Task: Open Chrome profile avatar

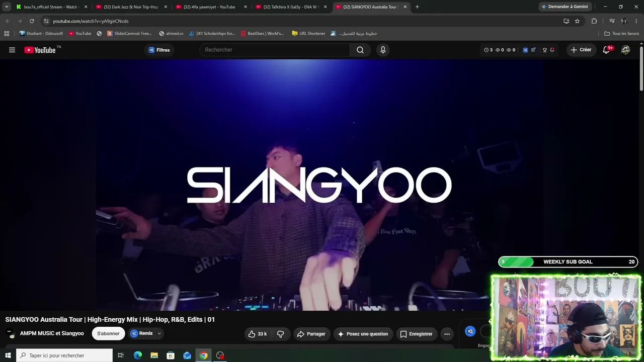Action: [624, 21]
